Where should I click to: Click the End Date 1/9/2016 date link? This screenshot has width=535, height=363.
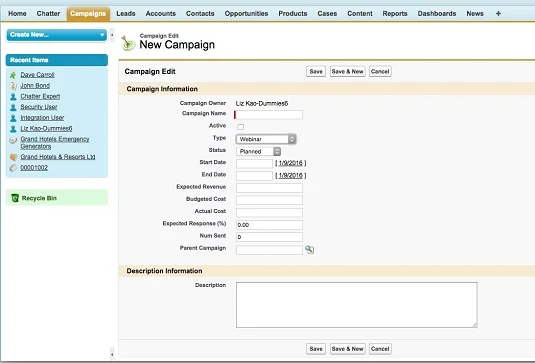(291, 175)
